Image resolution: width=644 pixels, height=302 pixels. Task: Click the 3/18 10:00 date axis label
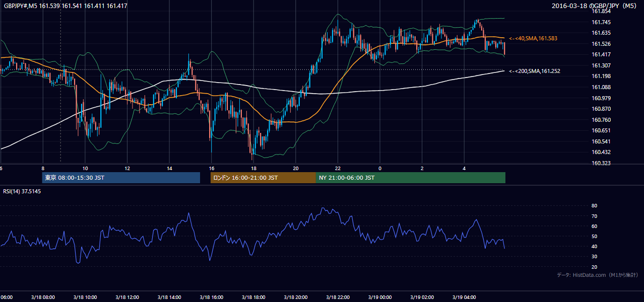tap(85, 297)
